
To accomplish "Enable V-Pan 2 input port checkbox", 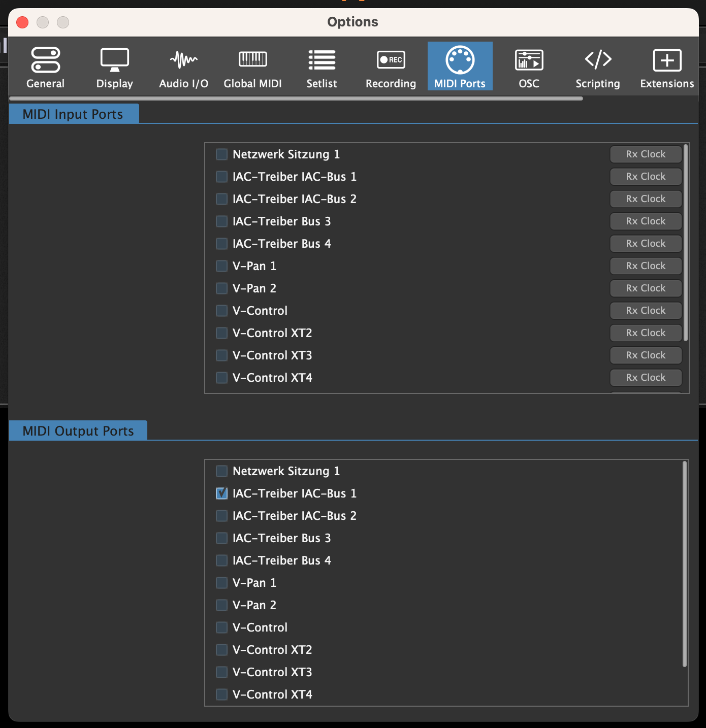I will (x=221, y=288).
